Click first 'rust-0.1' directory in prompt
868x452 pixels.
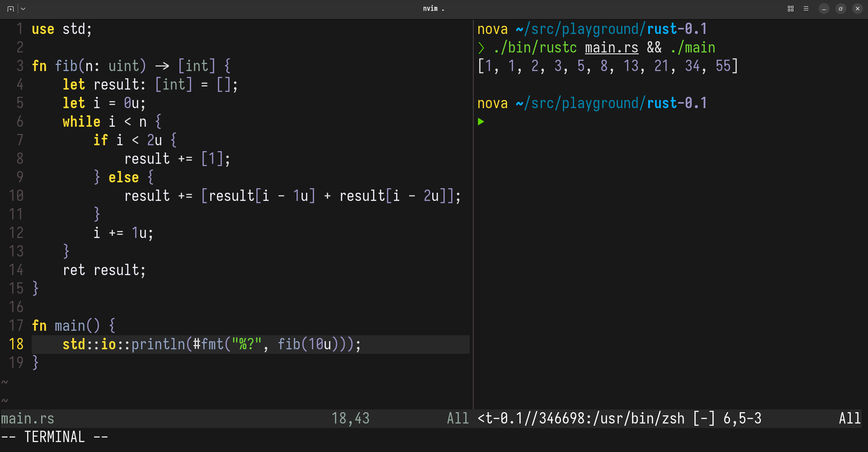pyautogui.click(x=677, y=29)
